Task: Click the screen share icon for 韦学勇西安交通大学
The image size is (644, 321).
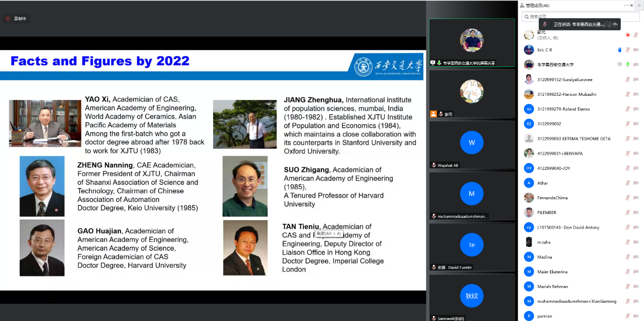Action: pyautogui.click(x=620, y=64)
